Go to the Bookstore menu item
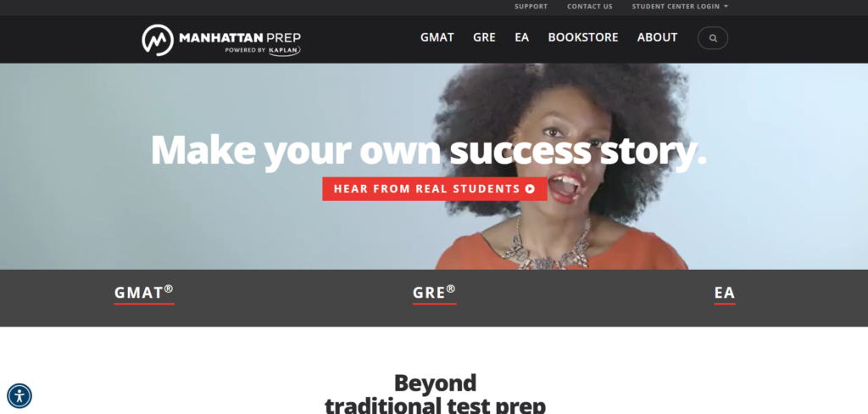868x414 pixels. tap(583, 37)
